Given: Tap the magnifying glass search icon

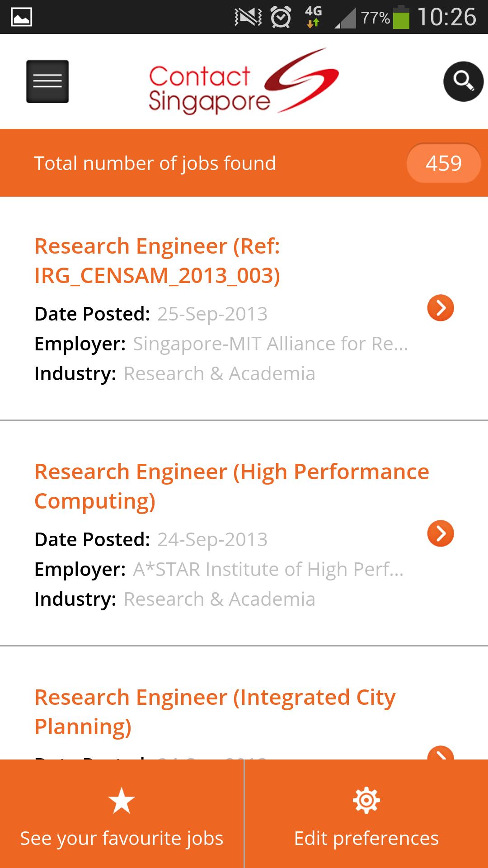Looking at the screenshot, I should 463,81.
